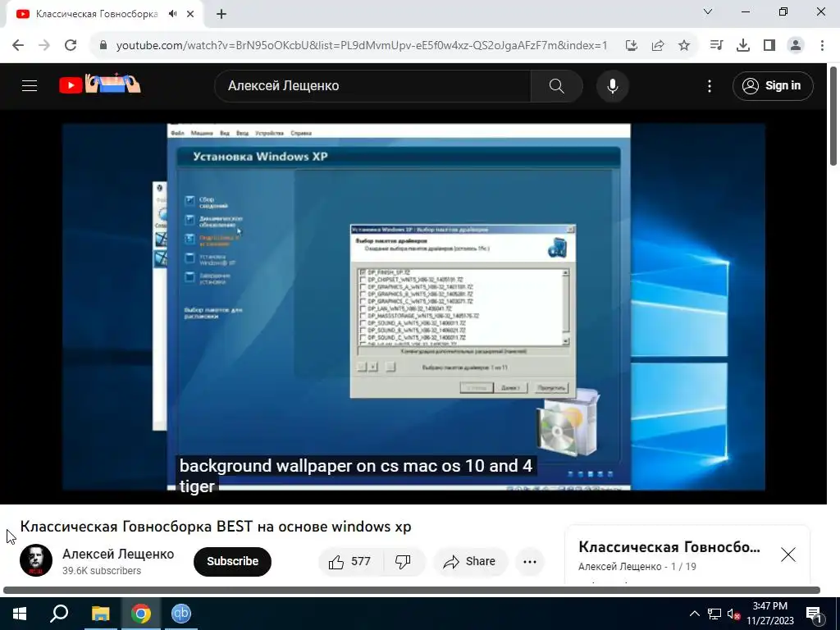Image resolution: width=840 pixels, height=630 pixels.
Task: Click the video title text
Action: (x=216, y=527)
